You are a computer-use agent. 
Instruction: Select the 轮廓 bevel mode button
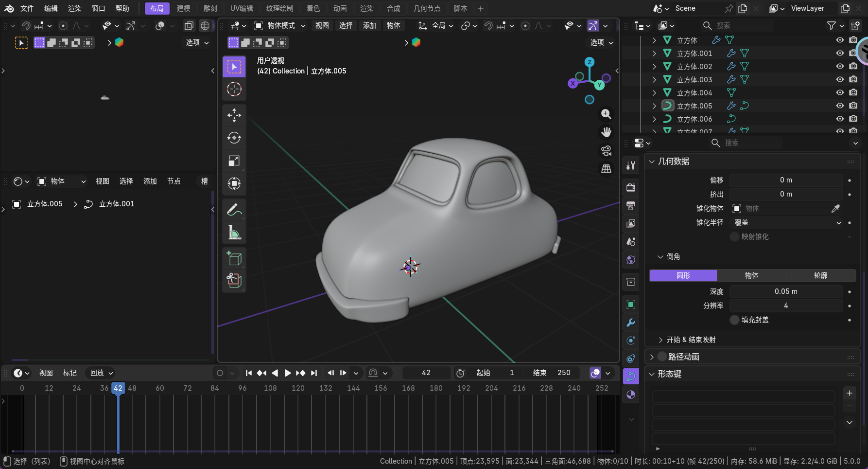[820, 275]
